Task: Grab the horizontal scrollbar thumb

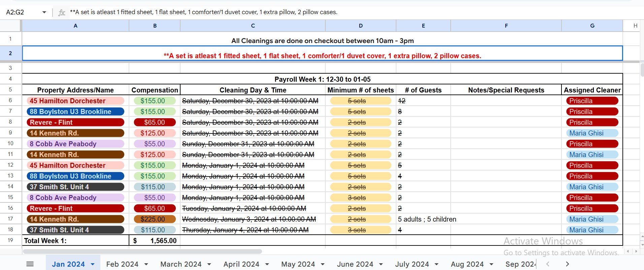Action: [142, 252]
